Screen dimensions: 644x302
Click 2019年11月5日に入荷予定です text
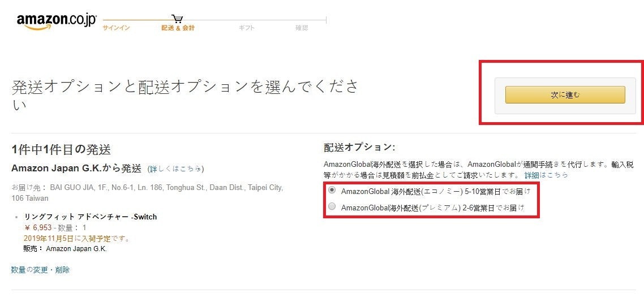coord(77,238)
